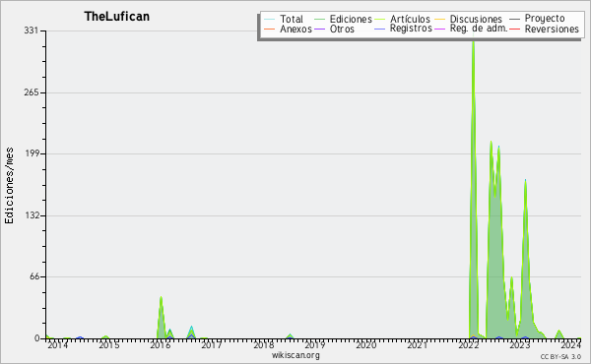Click the 199 y-axis value

tap(32, 153)
